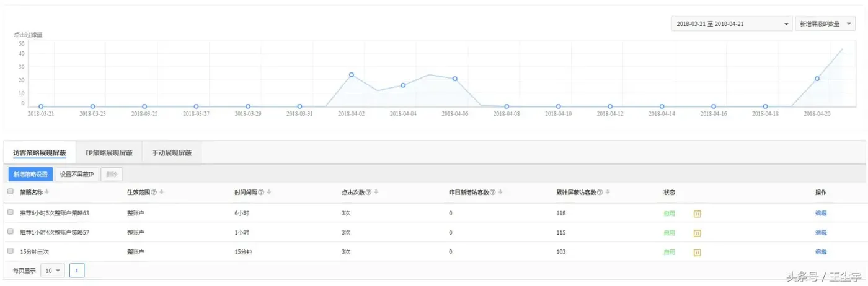Click 编辑 in the 15分钟三次 row

821,252
